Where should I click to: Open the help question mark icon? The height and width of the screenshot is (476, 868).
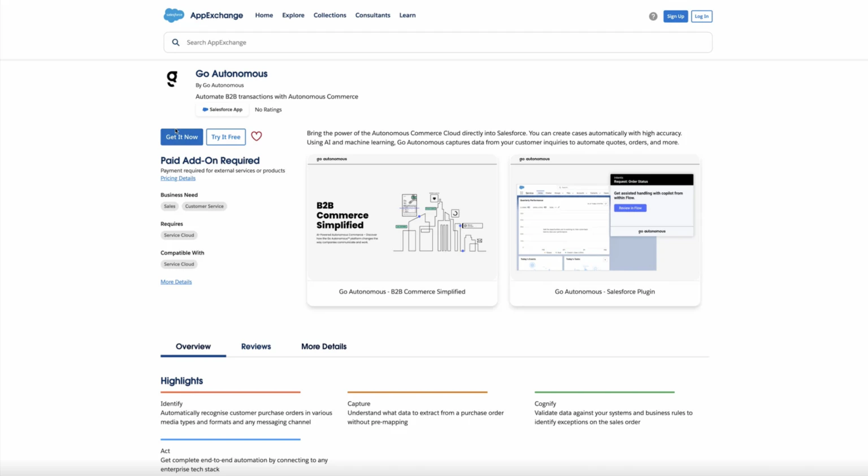(x=653, y=16)
